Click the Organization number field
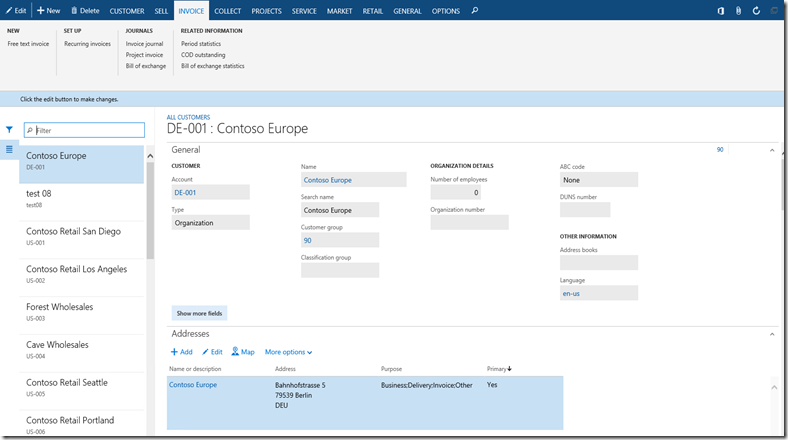 coord(469,223)
